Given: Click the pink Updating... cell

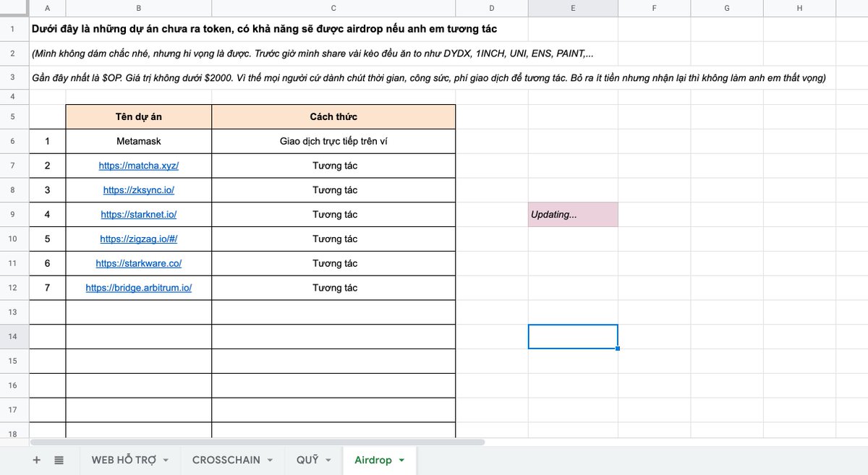Looking at the screenshot, I should tap(573, 215).
